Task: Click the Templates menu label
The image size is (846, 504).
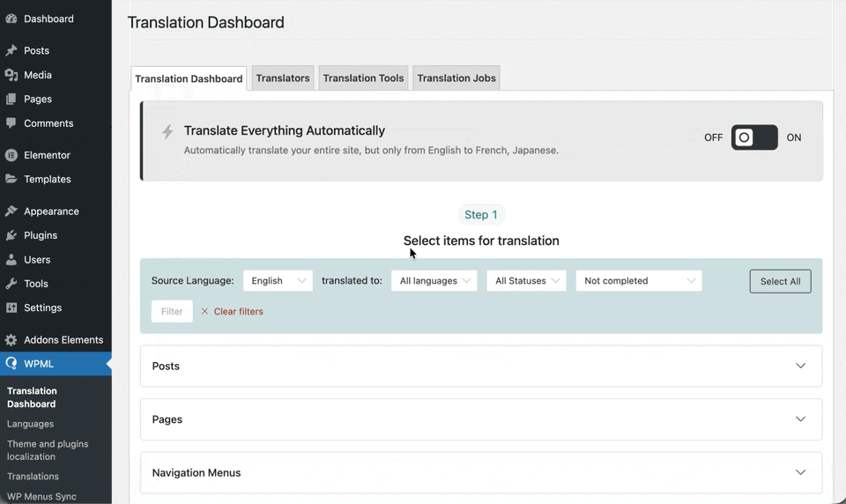Action: click(48, 179)
